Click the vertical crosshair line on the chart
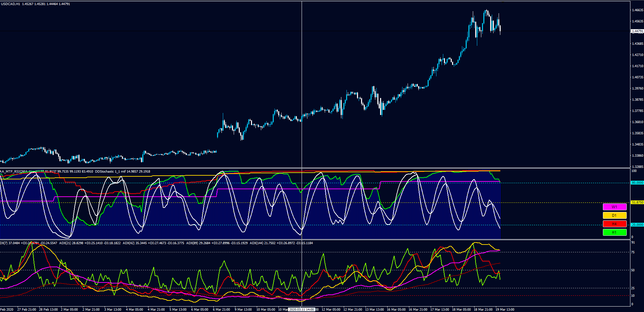Image resolution: width=644 pixels, height=312 pixels. [x=302, y=85]
